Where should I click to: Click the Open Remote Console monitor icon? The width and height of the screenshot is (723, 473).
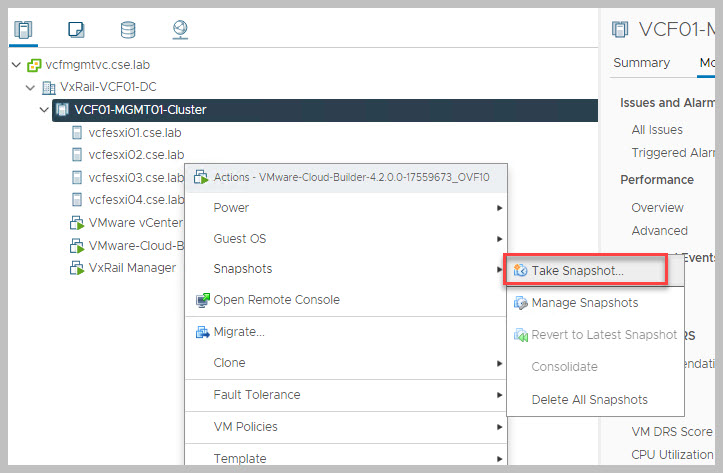pos(202,300)
